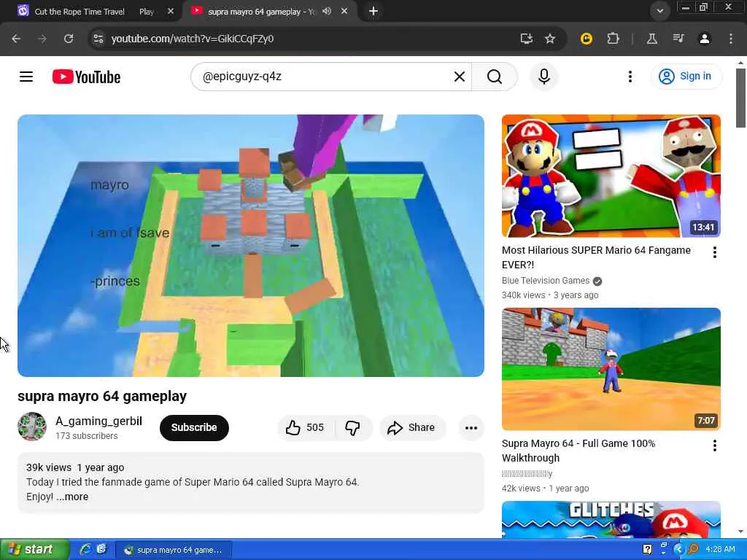The width and height of the screenshot is (747, 560).
Task: Open Supra Mayro 64 Full Game thumbnail
Action: 611,369
